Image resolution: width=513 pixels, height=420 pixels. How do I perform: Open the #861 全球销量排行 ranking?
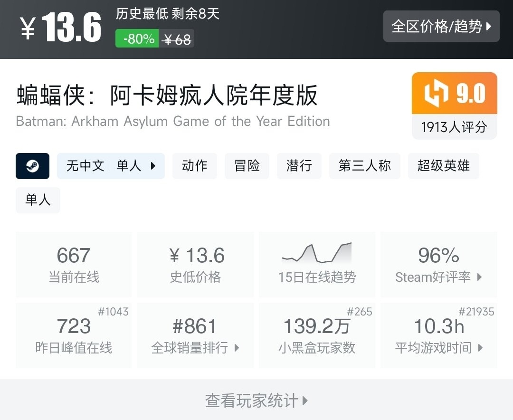pyautogui.click(x=195, y=335)
